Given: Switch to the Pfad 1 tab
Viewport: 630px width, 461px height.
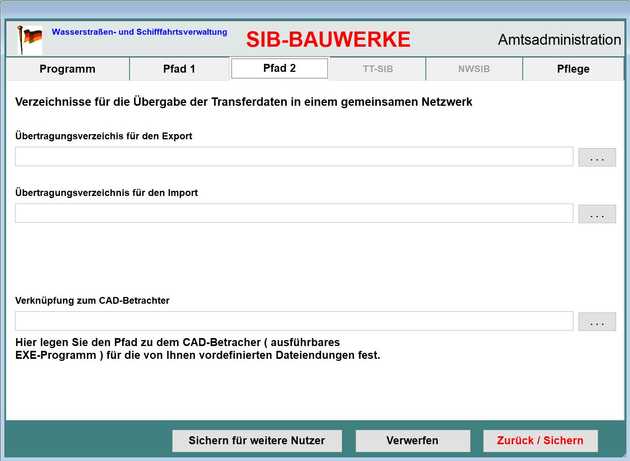Looking at the screenshot, I should tap(179, 69).
